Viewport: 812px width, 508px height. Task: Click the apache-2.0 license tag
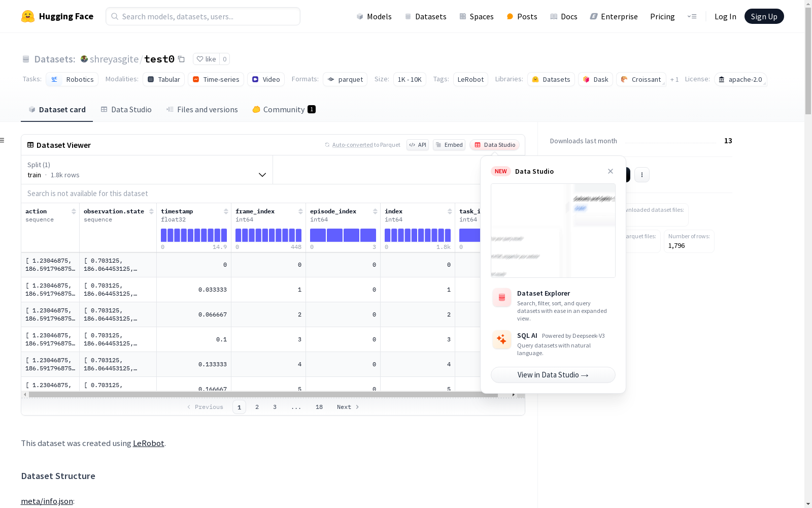point(740,79)
